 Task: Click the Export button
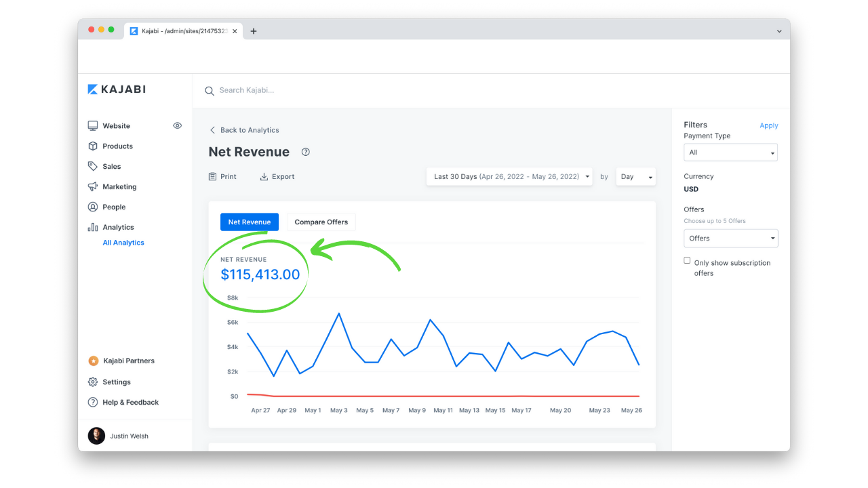(x=277, y=177)
